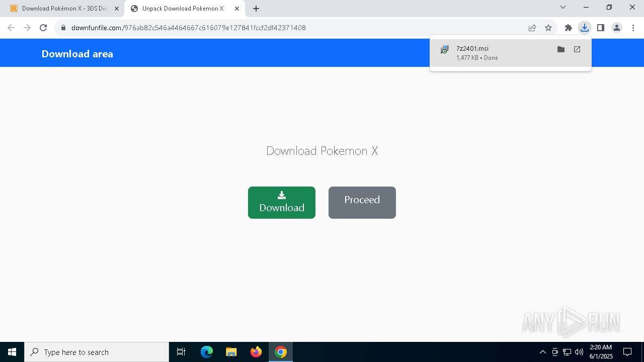Show hidden system tray icons
The height and width of the screenshot is (362, 644).
pos(542,352)
